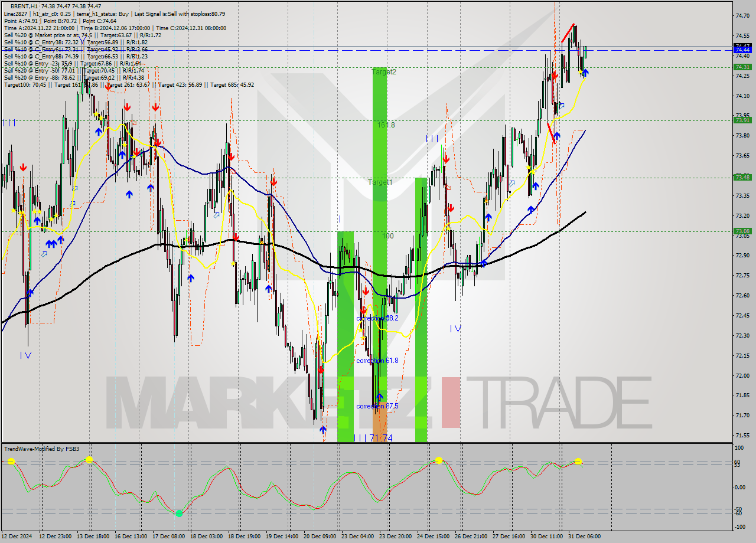Viewport: 756px width, 543px height.
Task: Click the '20 Dec 09:00' date label
Action: point(320,537)
